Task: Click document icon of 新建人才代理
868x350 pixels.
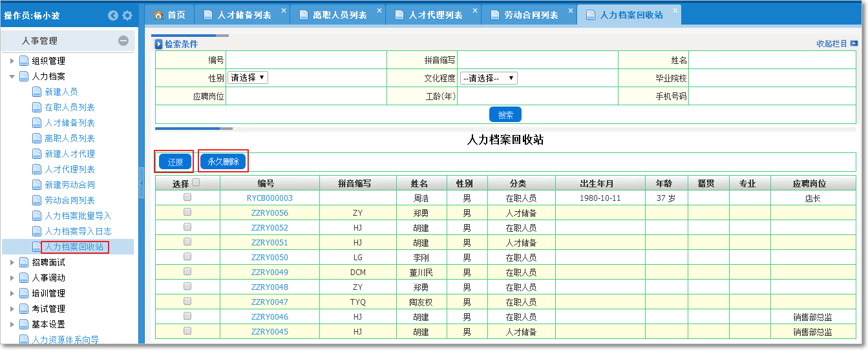Action: tap(37, 154)
